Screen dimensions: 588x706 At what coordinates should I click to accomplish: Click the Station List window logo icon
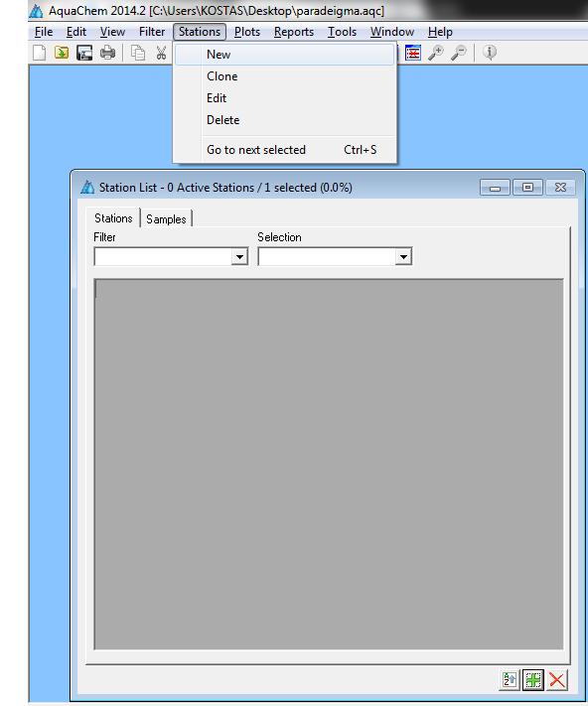click(87, 187)
